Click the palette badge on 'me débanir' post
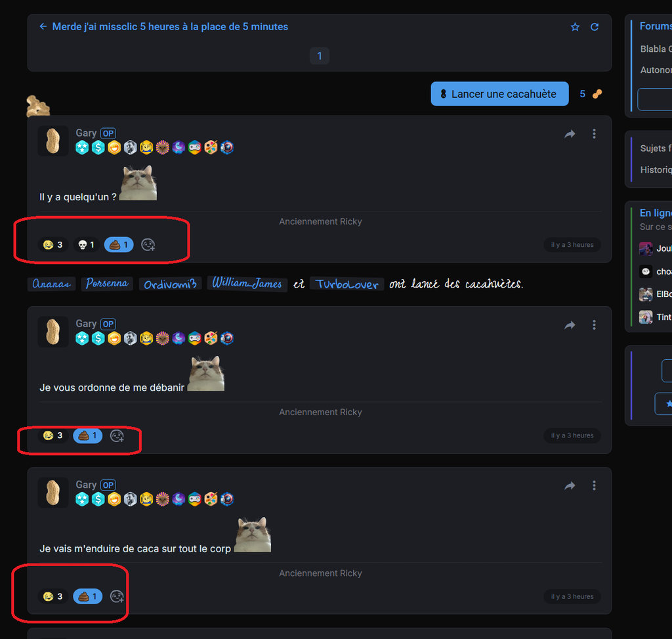This screenshot has height=639, width=672. click(x=211, y=338)
